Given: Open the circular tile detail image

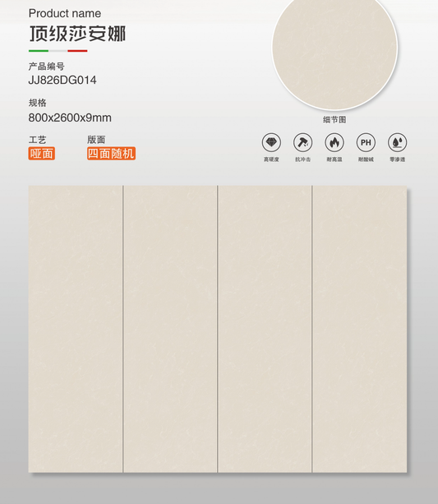Looking at the screenshot, I should [334, 49].
